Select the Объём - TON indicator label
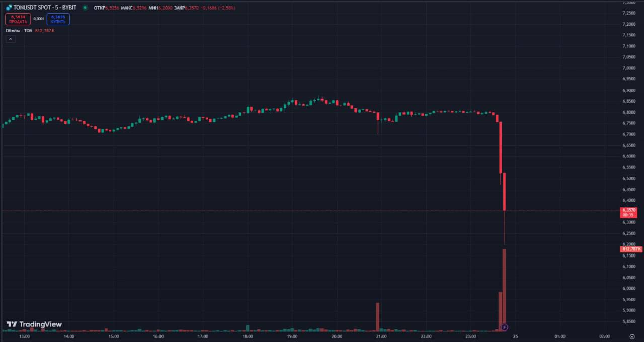The height and width of the screenshot is (342, 644). 19,31
